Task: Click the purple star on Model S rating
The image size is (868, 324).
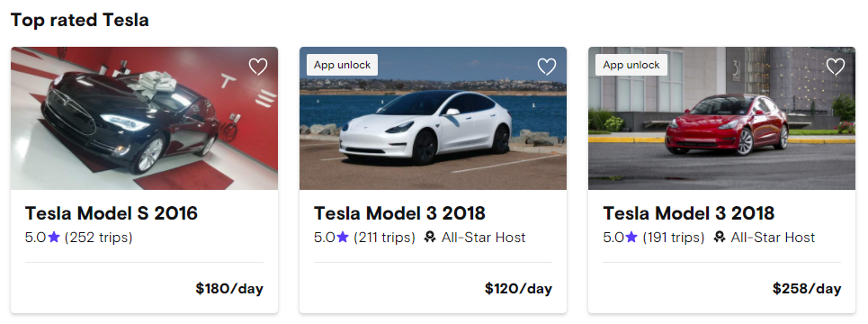Action: pyautogui.click(x=54, y=238)
